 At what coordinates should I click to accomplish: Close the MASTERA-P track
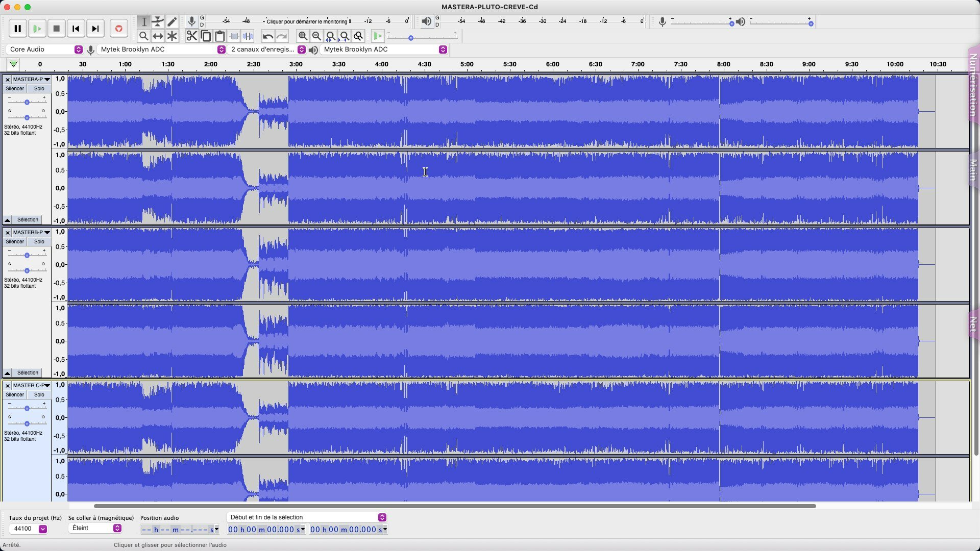[8, 80]
